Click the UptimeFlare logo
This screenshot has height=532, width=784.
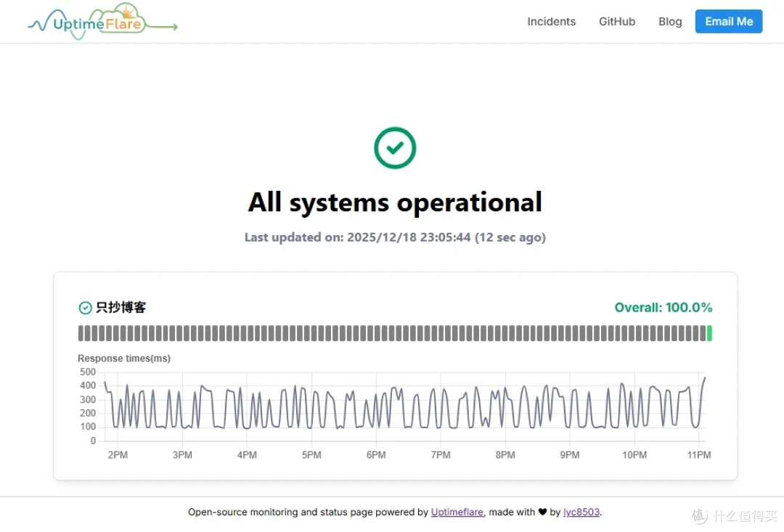coord(103,22)
